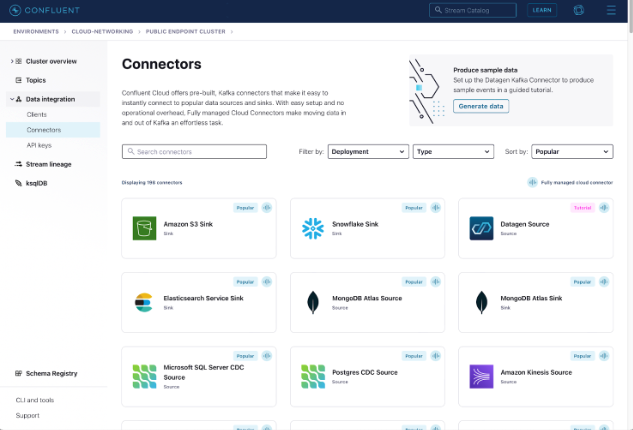
Task: Click the Generate data button
Action: (481, 106)
